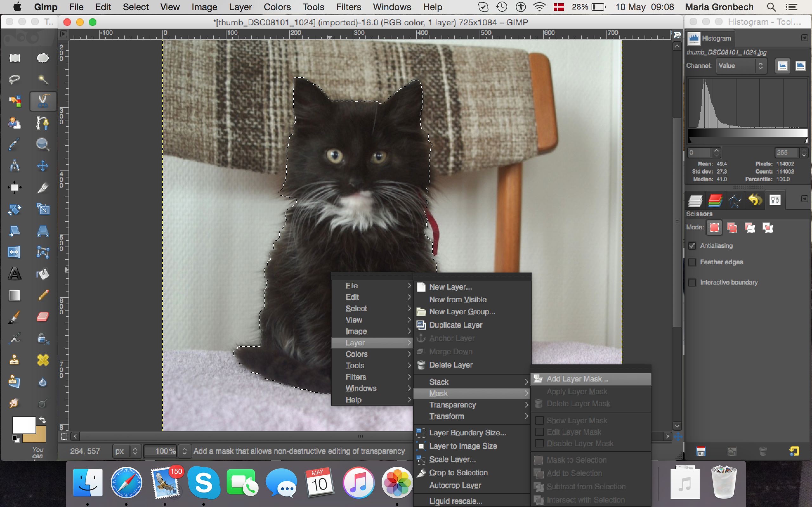Activate the Eraser tool
Viewport: 812px width, 507px height.
click(43, 317)
